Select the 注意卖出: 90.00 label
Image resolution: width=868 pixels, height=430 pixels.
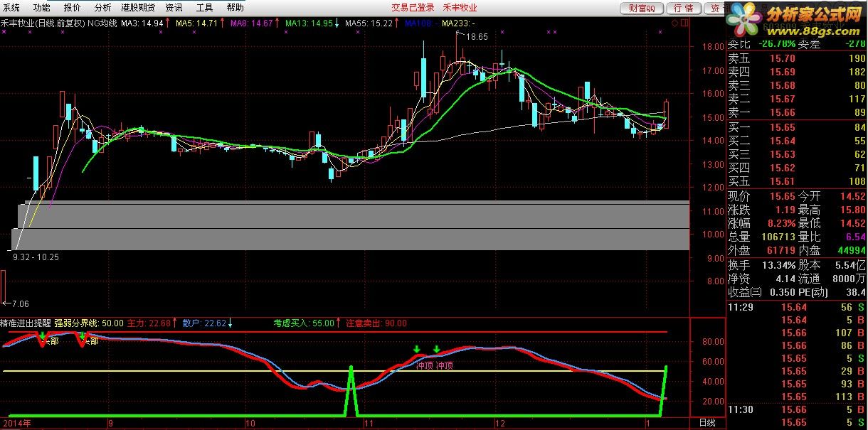[376, 323]
